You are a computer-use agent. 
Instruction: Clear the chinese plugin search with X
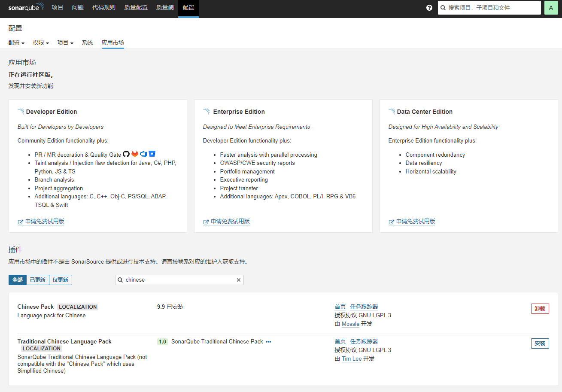coord(239,280)
